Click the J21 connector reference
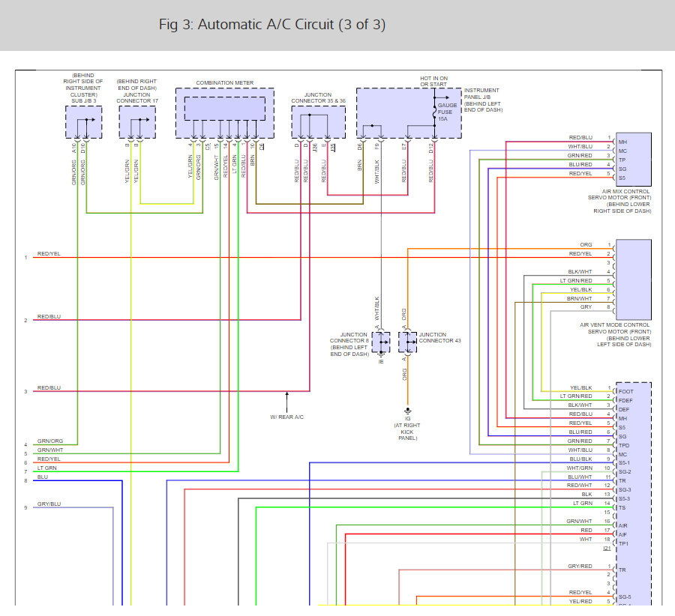This screenshot has height=616, width=675. 607,549
